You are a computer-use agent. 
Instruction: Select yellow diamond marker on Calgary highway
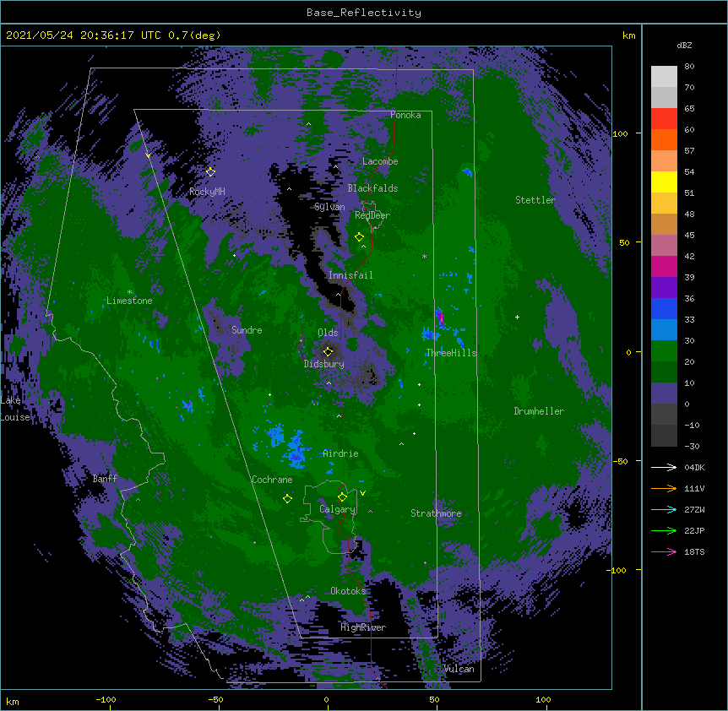click(342, 497)
